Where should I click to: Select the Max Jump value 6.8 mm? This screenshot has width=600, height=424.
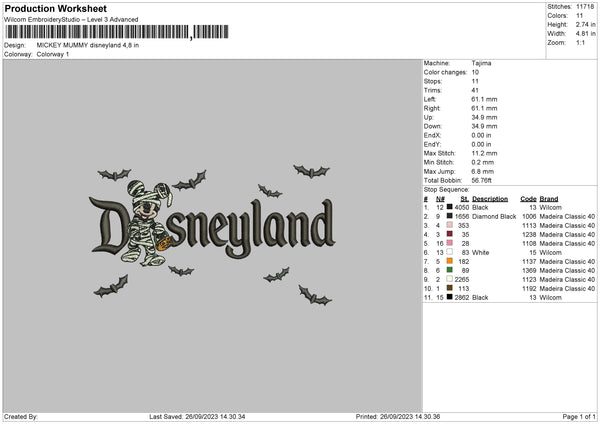(x=483, y=171)
